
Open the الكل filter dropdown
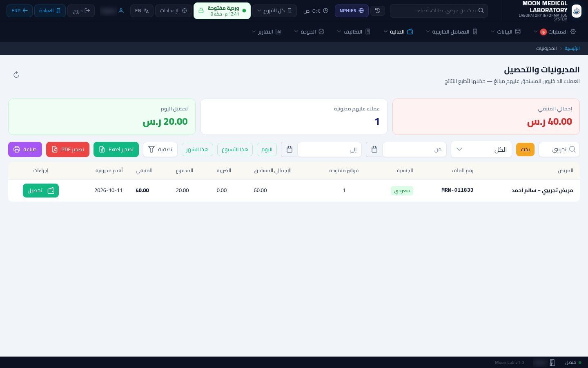(481, 150)
